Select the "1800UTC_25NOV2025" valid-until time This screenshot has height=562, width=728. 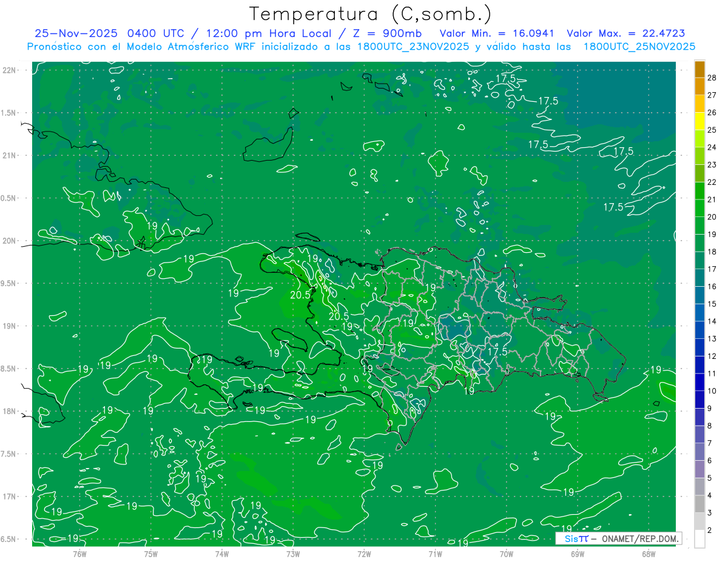(x=639, y=46)
